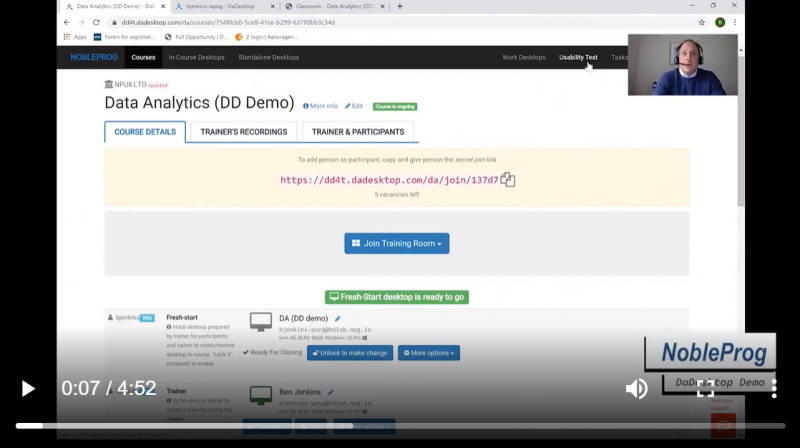Open In-Course Desktops in the navigation bar

coord(196,58)
